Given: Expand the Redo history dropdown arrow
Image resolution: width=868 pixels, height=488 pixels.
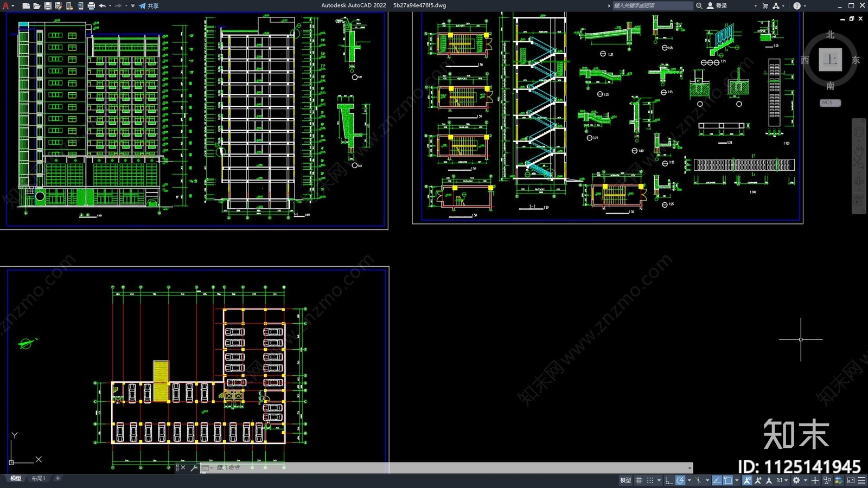Looking at the screenshot, I should 126,5.
